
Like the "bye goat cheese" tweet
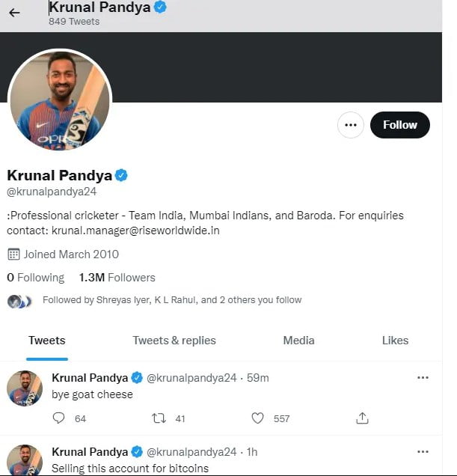coord(257,418)
